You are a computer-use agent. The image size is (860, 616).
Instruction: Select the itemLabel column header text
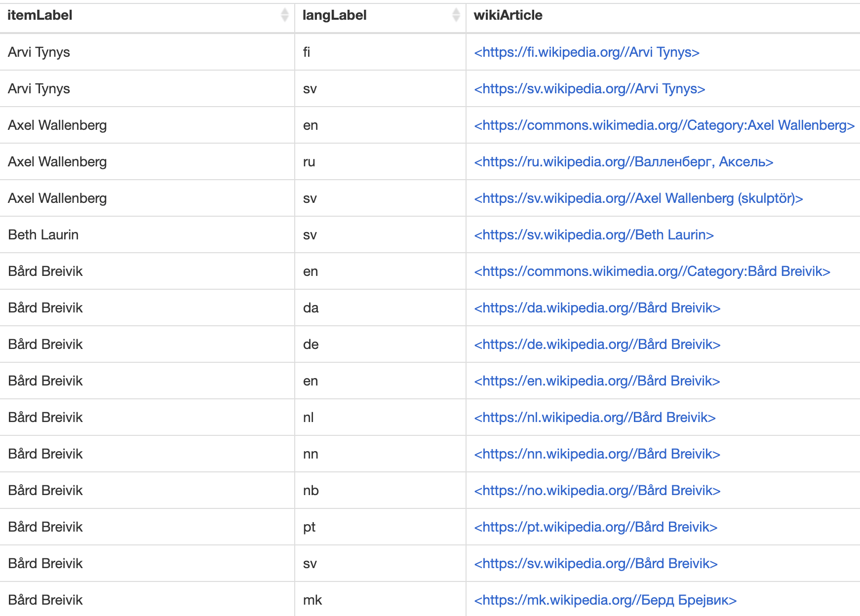40,15
